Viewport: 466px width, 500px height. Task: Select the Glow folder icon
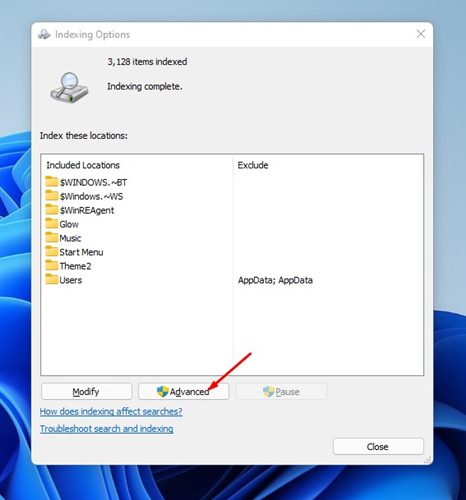(52, 224)
